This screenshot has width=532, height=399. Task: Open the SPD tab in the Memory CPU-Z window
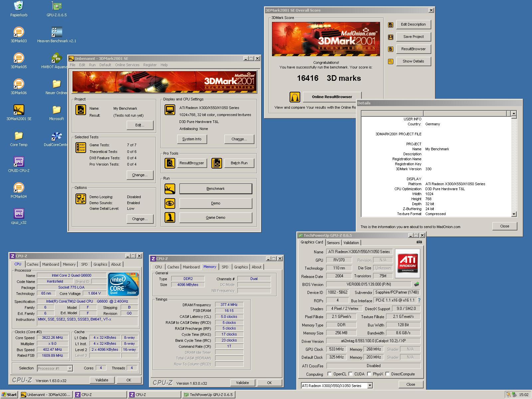[x=225, y=267]
